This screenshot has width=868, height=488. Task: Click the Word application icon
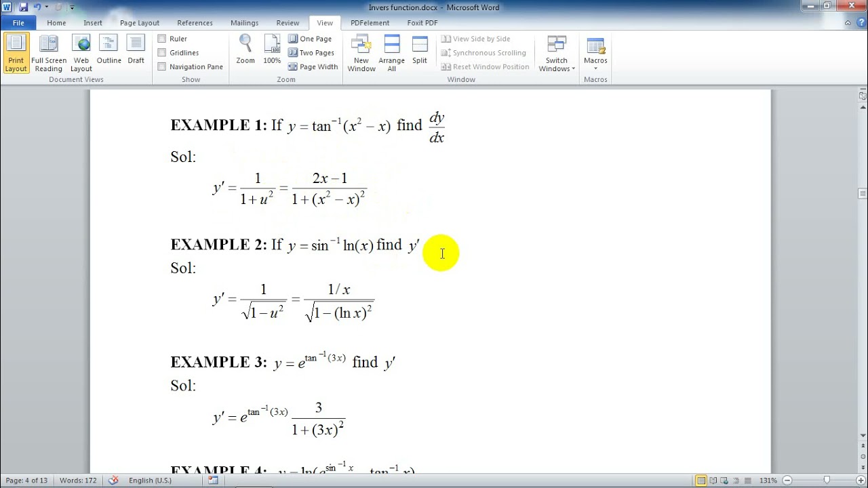7,7
